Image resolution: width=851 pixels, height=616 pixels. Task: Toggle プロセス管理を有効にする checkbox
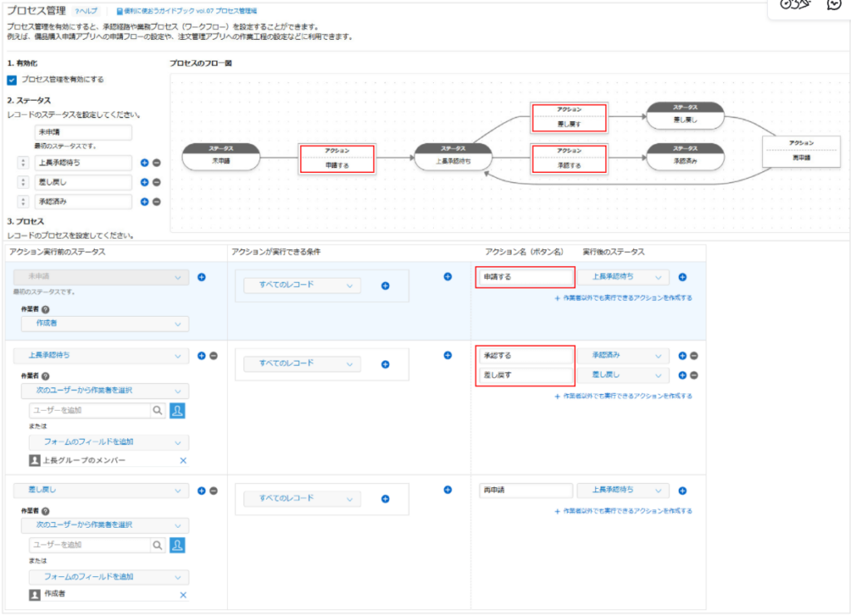[x=12, y=80]
